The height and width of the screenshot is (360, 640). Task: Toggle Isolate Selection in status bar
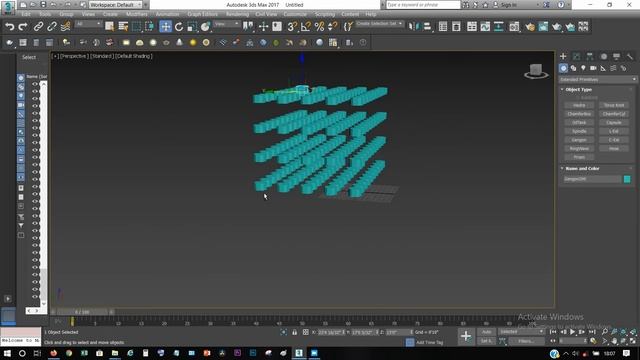click(283, 333)
